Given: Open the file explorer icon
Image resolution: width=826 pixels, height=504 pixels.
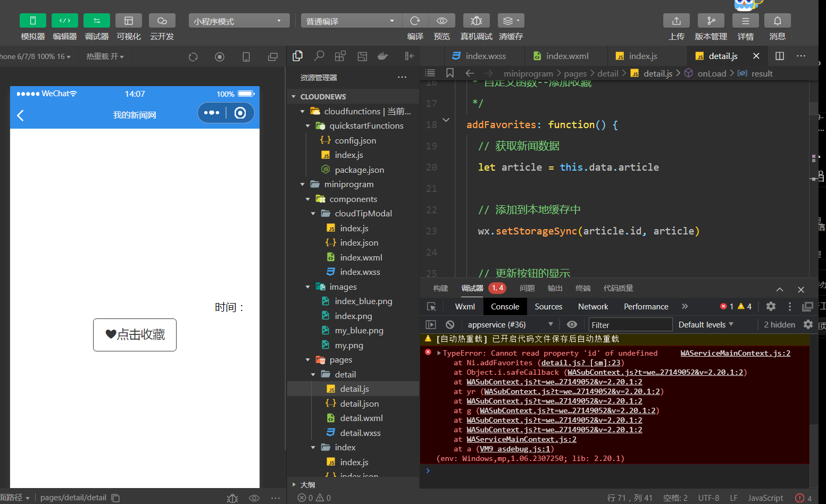Looking at the screenshot, I should pos(298,56).
